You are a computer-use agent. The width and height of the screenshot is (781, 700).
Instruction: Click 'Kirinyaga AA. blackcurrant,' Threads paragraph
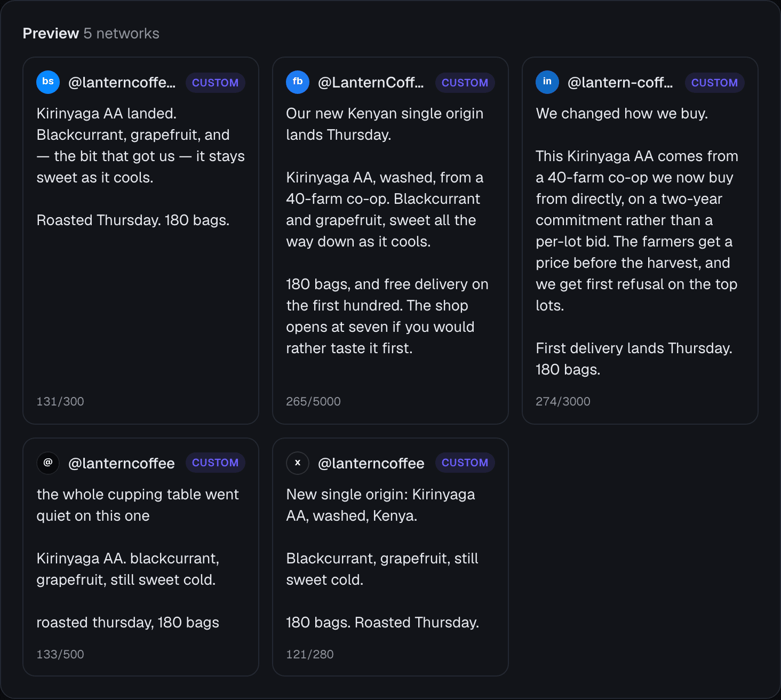[x=128, y=569]
